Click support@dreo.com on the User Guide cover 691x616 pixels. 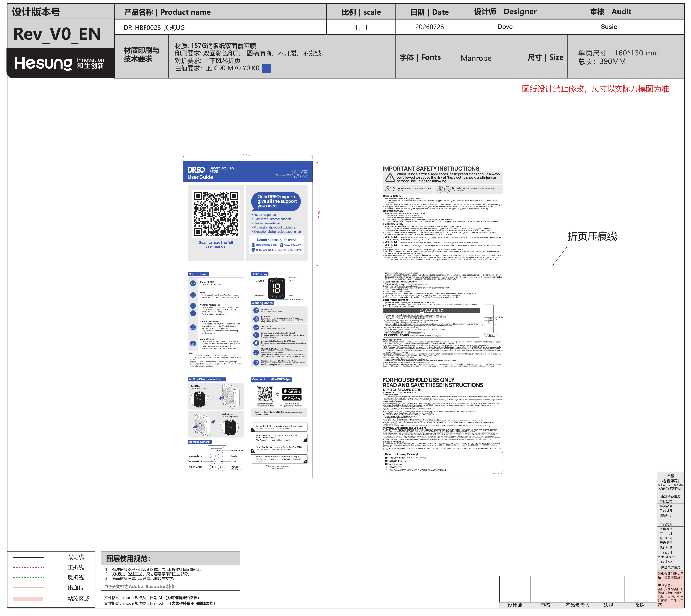coord(267,245)
